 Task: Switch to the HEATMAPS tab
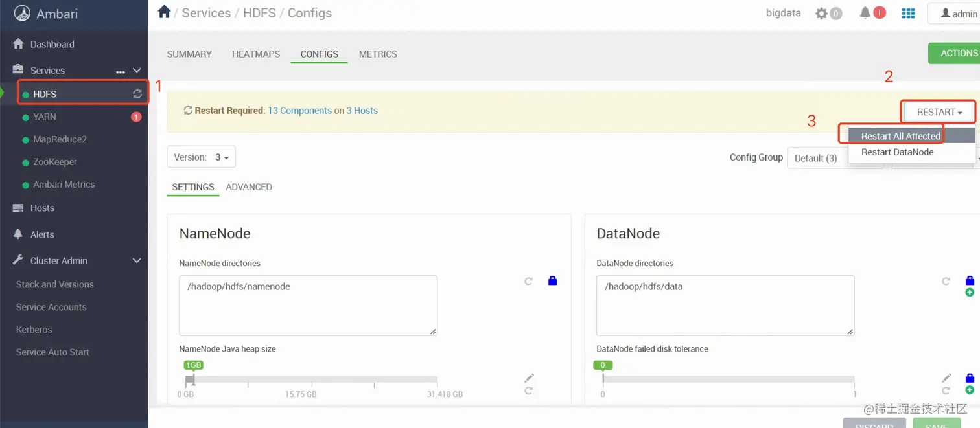[256, 54]
